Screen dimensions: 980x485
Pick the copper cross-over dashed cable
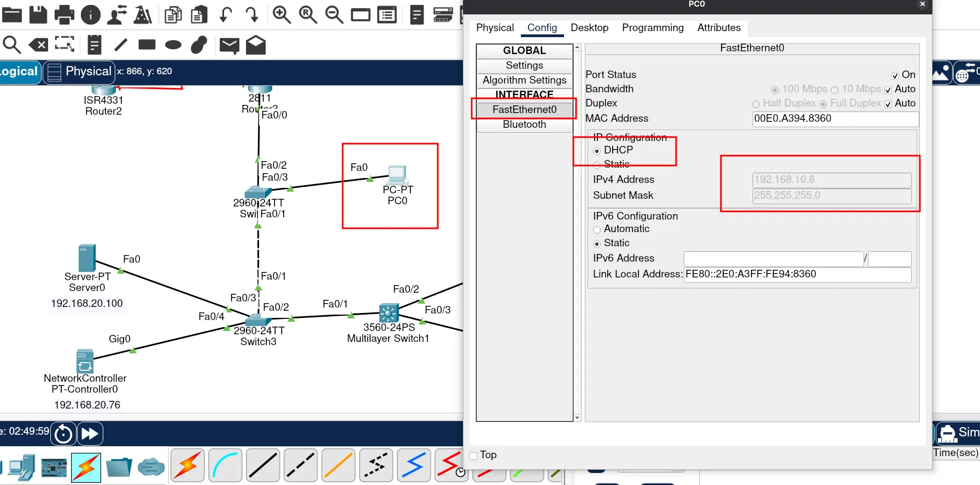point(301,465)
